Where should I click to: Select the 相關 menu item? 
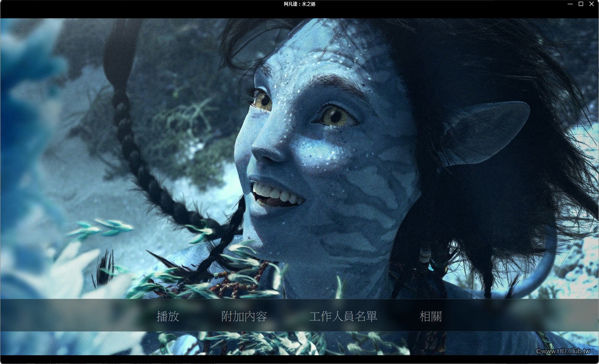click(431, 316)
